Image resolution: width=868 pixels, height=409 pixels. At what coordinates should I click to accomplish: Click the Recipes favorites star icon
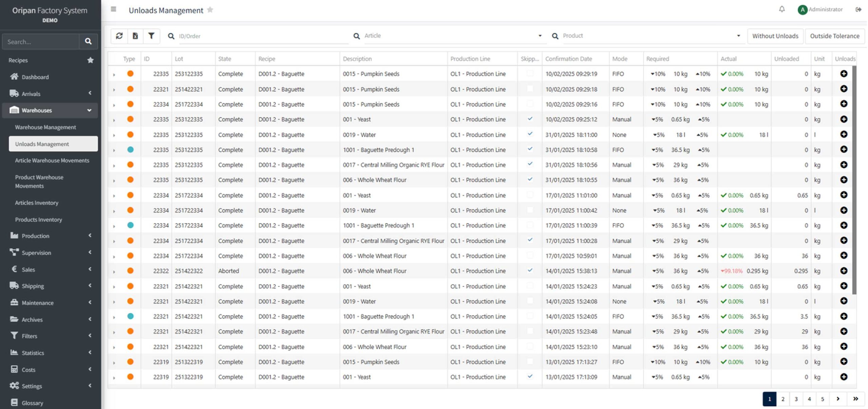click(90, 60)
